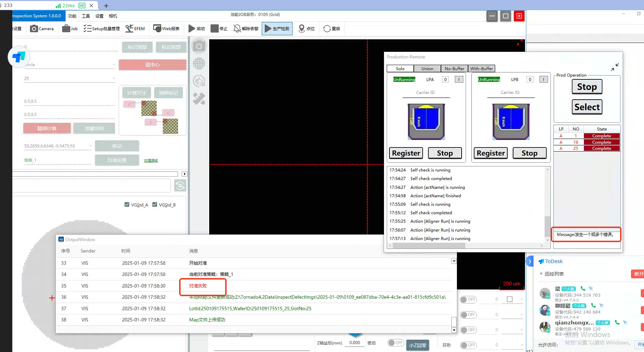Toggle the 环形 OFF switch
This screenshot has height=352, width=644.
(x=468, y=345)
